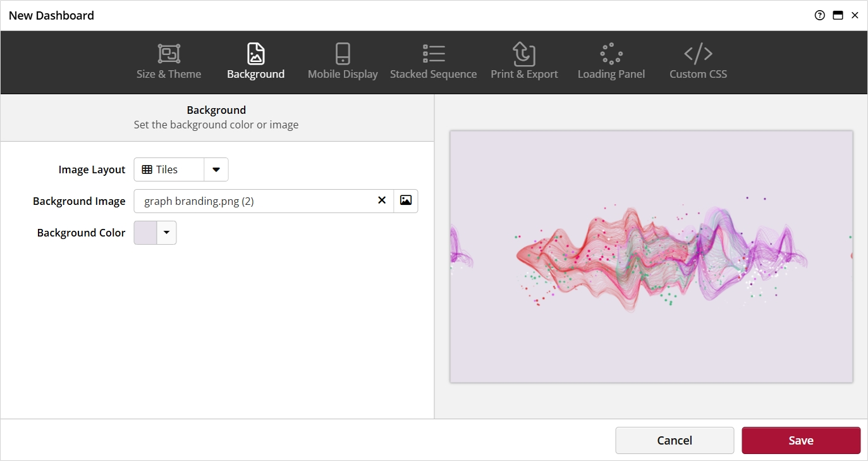Screen dimensions: 868x461
Task: Open the Tiles layout combo box
Action: coord(169,169)
